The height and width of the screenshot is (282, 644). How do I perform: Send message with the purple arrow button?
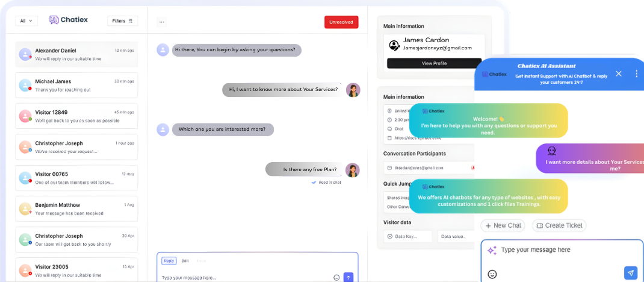coord(348,277)
